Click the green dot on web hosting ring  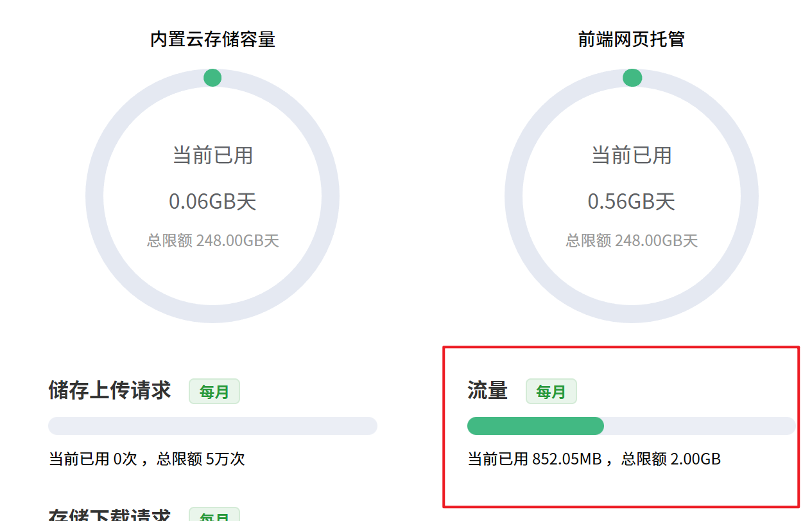632,78
